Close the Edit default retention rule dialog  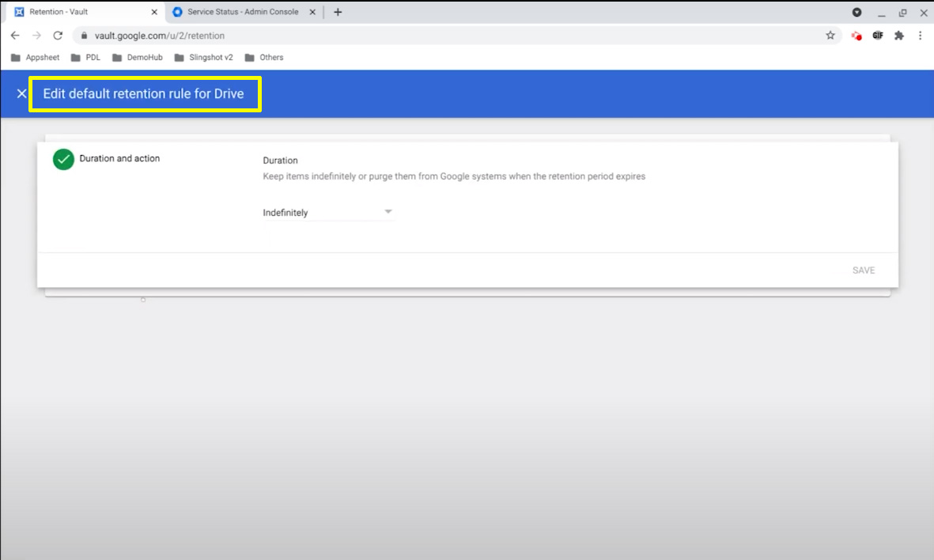click(x=21, y=93)
